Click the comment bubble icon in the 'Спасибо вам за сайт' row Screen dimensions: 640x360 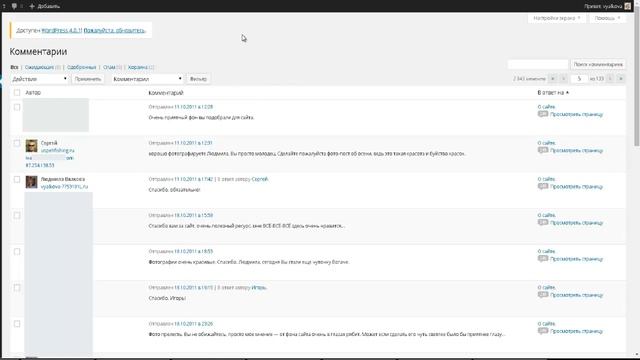pos(543,222)
